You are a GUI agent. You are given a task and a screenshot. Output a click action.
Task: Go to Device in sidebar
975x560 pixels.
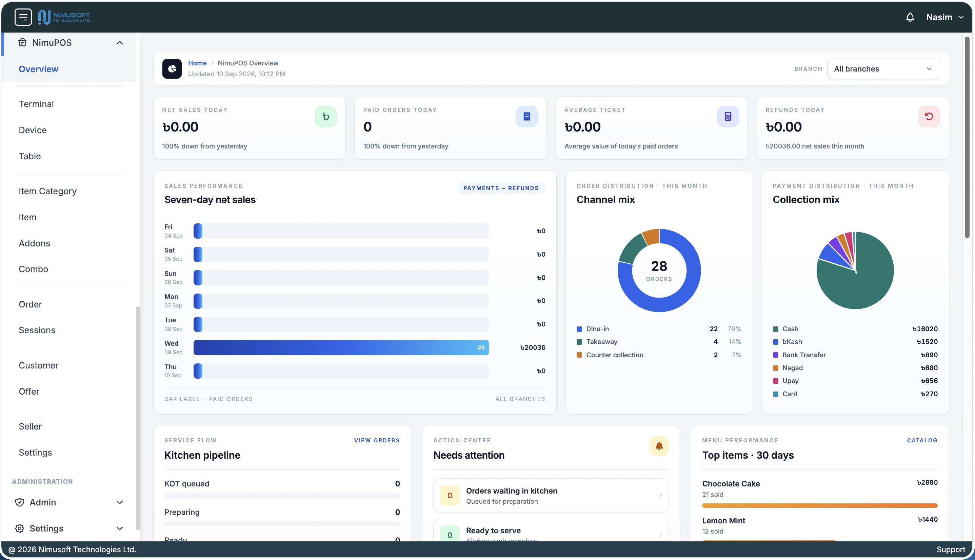coord(33,130)
